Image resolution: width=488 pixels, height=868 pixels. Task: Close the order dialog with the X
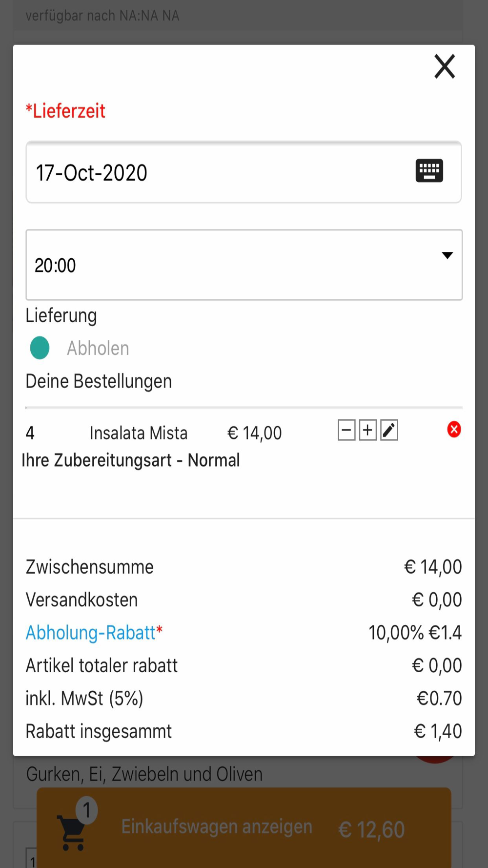pyautogui.click(x=445, y=66)
